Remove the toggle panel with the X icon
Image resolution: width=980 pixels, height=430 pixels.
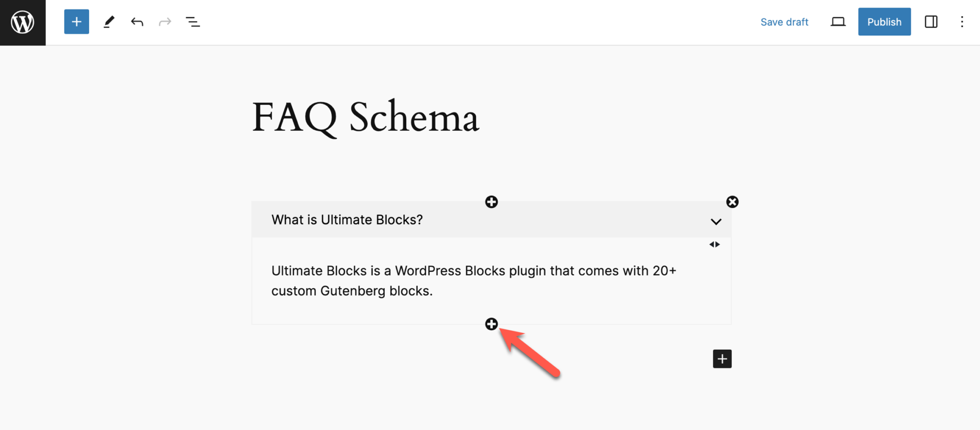point(732,202)
